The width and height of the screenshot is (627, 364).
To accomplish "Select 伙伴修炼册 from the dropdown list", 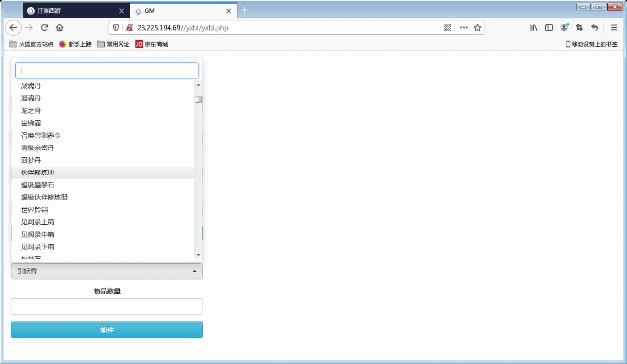I will [x=103, y=172].
